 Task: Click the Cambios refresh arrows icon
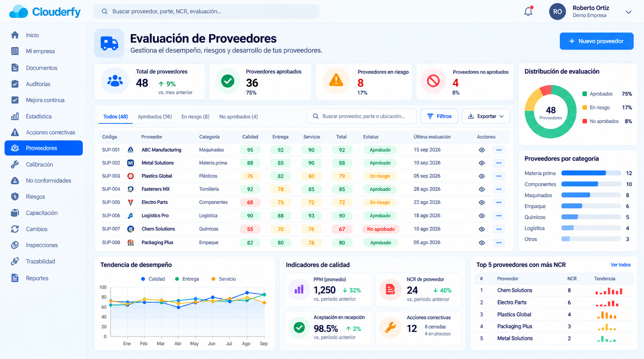pos(15,229)
